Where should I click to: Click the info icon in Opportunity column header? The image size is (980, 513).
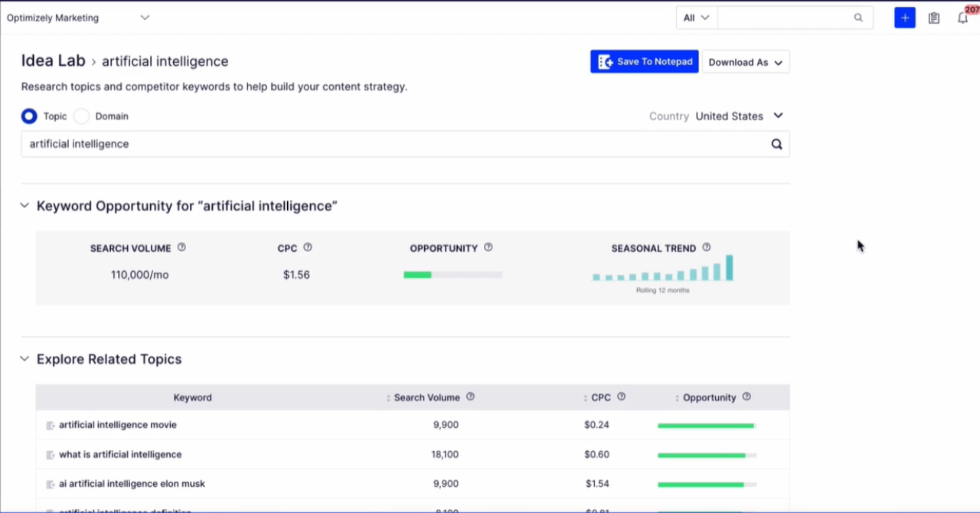[746, 397]
